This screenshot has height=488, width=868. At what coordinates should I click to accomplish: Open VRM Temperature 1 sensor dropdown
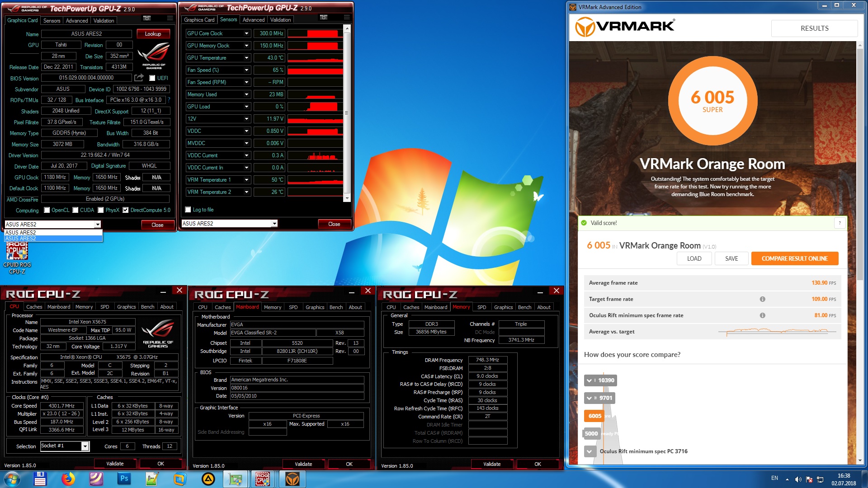pyautogui.click(x=246, y=180)
